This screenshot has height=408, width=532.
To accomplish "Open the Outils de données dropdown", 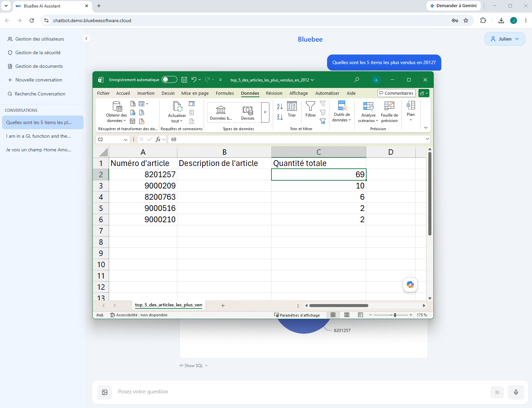I will [x=342, y=112].
